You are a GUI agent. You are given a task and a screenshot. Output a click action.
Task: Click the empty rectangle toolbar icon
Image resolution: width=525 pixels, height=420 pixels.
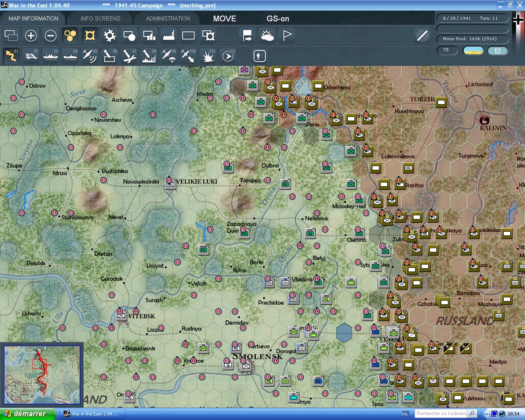188,36
